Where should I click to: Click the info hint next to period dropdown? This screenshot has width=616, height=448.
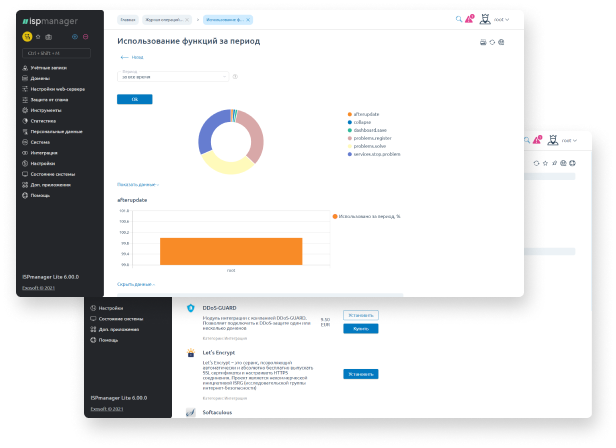pyautogui.click(x=235, y=77)
